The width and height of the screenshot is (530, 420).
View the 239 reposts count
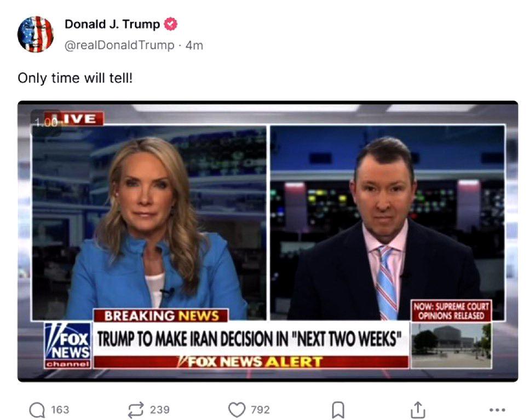click(x=159, y=410)
